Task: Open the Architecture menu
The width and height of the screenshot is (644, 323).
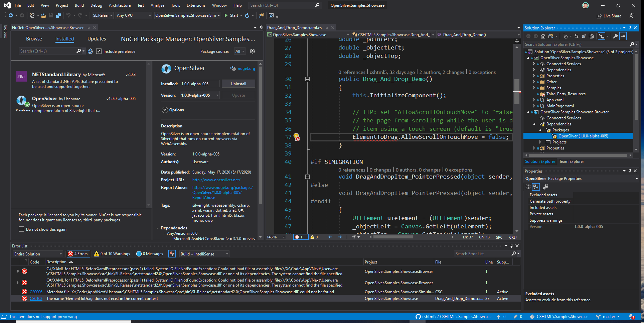Action: click(x=119, y=5)
